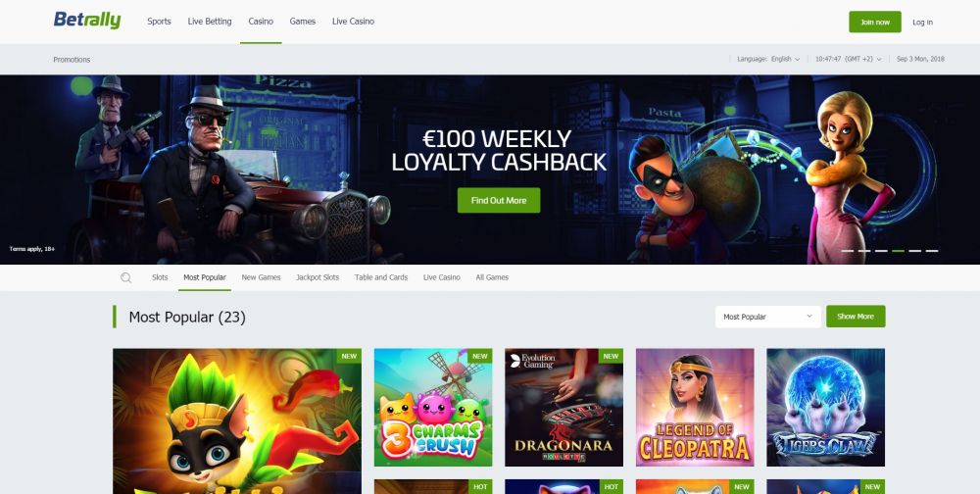This screenshot has width=980, height=494.
Task: Select the last banner carousel indicator
Action: click(932, 251)
